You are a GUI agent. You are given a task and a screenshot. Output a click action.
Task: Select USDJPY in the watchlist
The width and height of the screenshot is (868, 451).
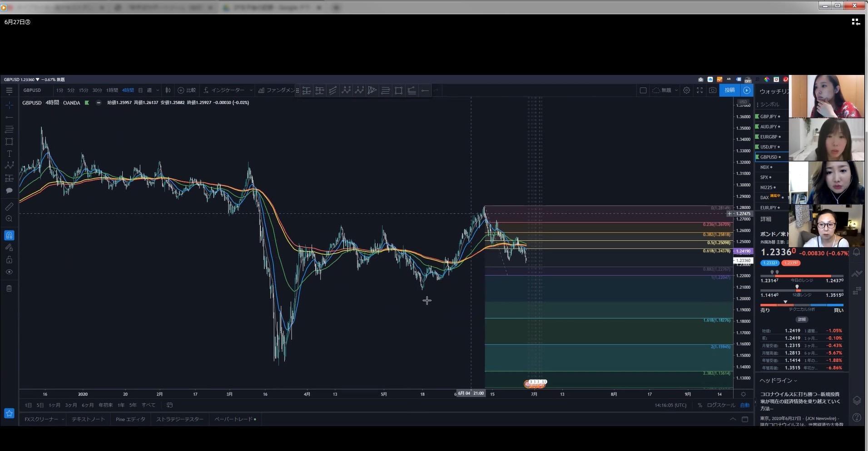tap(768, 147)
